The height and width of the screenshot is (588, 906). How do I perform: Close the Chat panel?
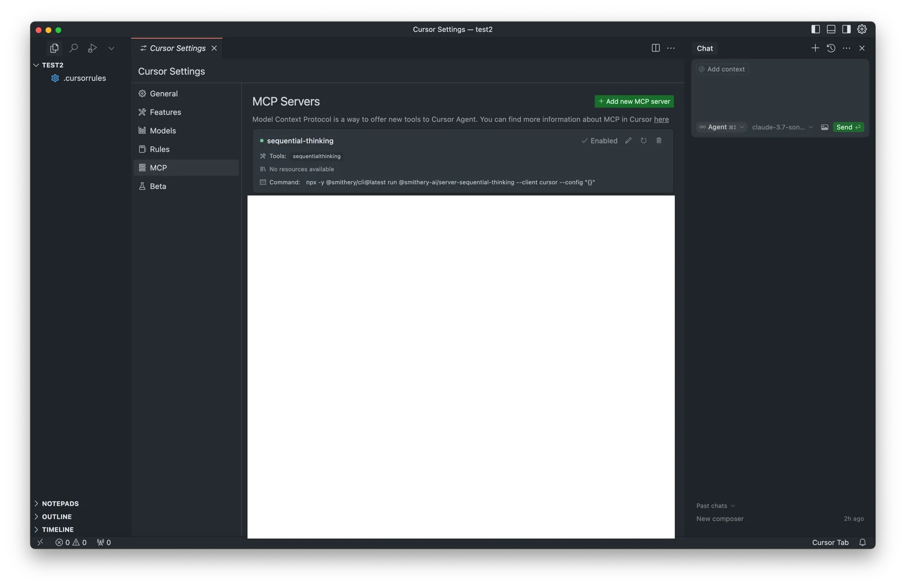tap(862, 48)
